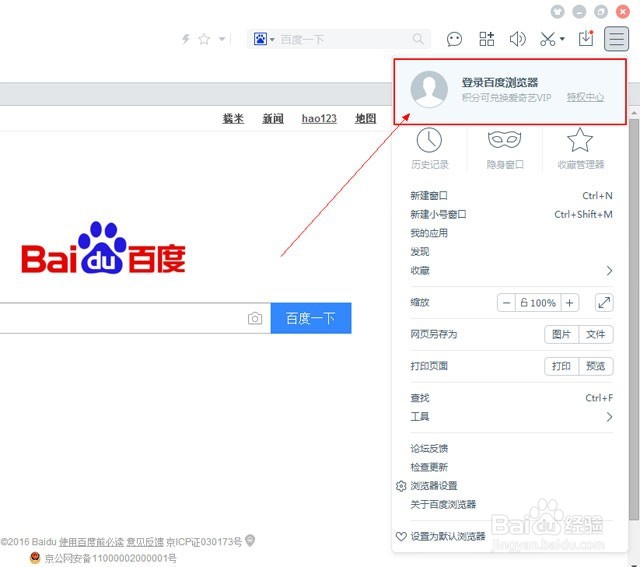
Task: Click the download manager icon
Action: tap(586, 38)
